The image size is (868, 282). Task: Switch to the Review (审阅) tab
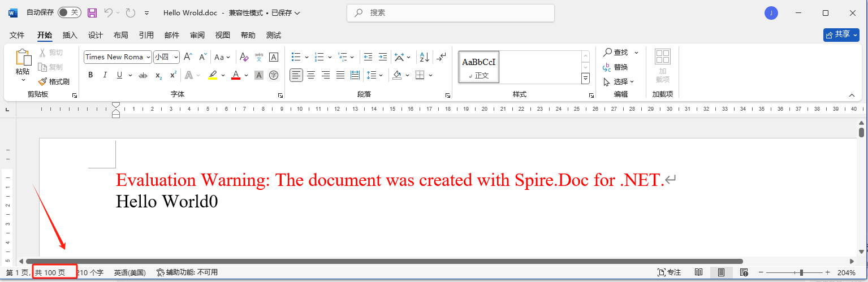click(x=197, y=35)
